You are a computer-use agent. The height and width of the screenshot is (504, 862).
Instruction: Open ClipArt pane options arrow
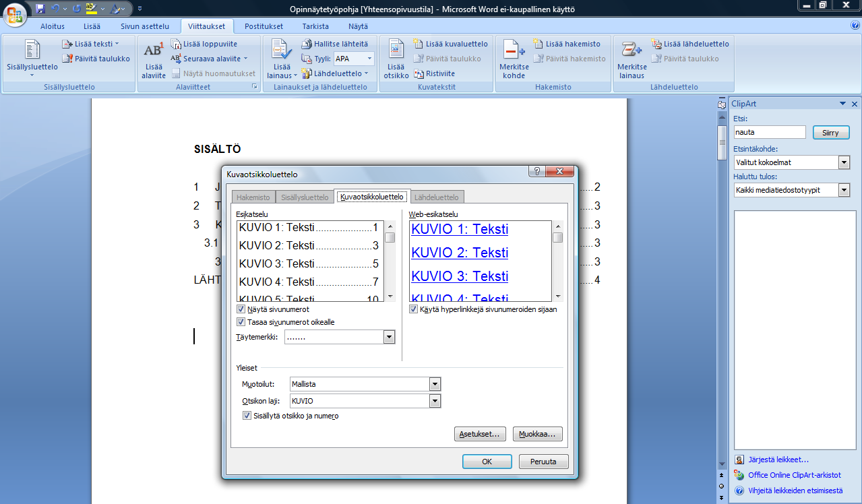point(842,104)
